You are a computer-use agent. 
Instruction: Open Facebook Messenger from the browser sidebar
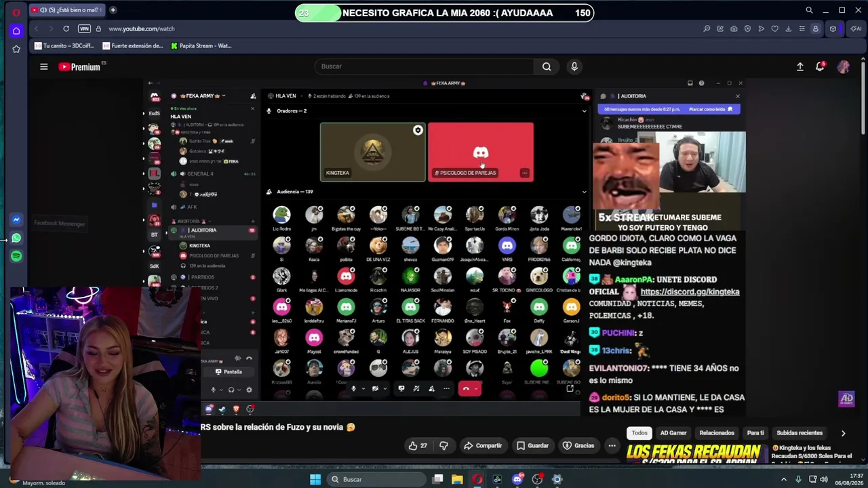[x=16, y=220]
